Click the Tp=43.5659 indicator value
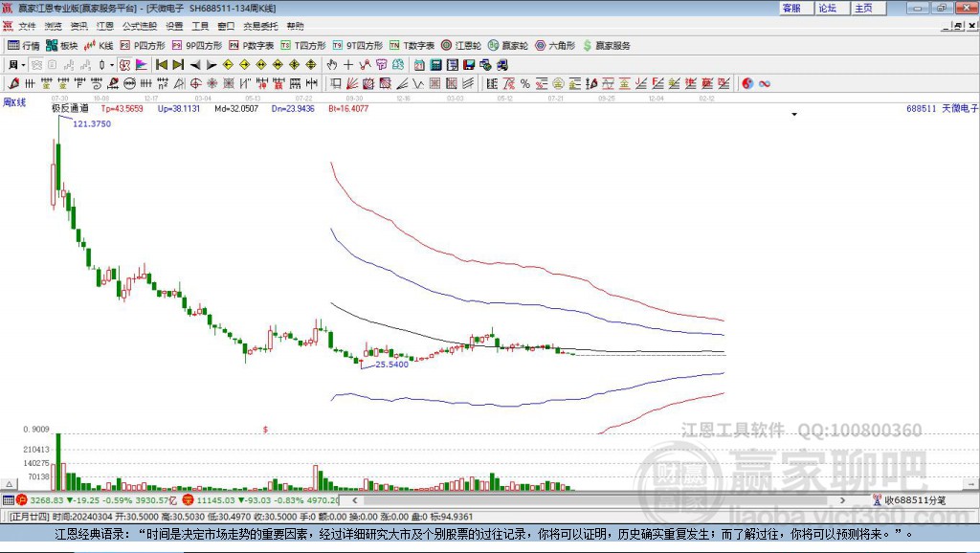980x553 pixels. (122, 109)
